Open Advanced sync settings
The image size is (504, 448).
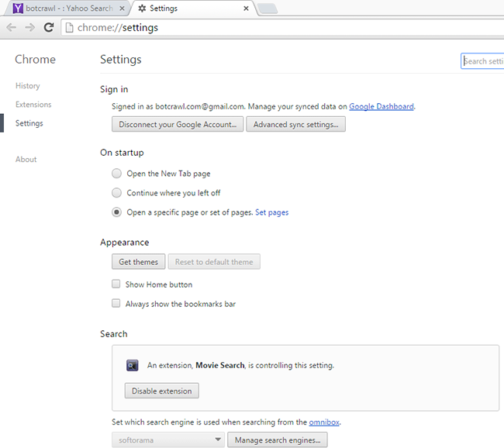click(x=295, y=124)
